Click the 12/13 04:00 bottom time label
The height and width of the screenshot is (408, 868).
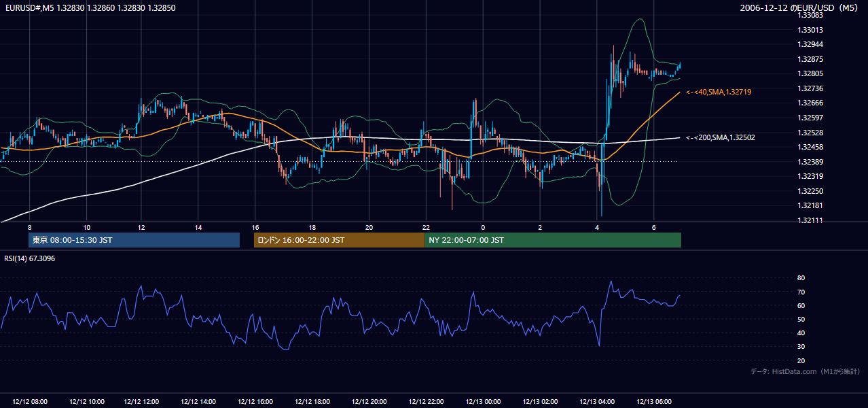pyautogui.click(x=597, y=402)
